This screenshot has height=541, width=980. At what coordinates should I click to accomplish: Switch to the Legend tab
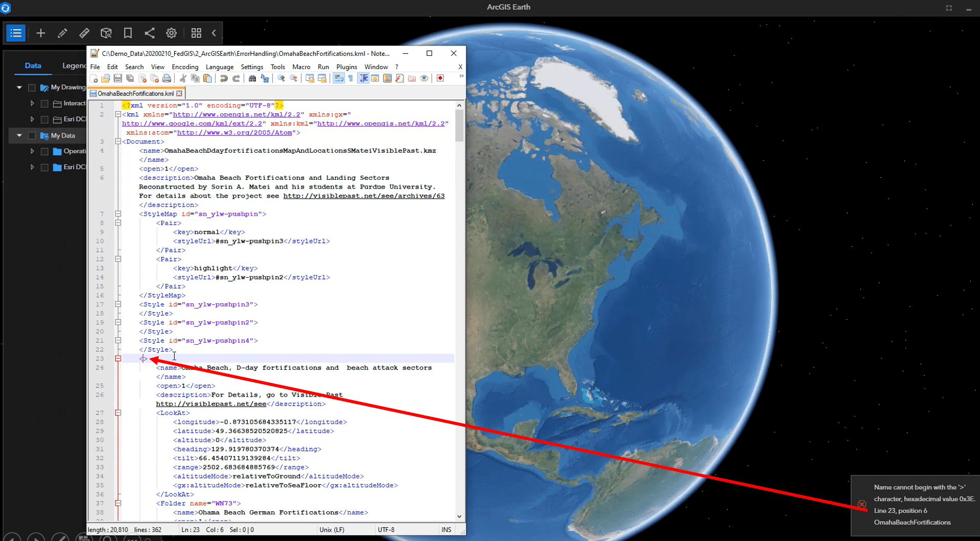coord(74,66)
